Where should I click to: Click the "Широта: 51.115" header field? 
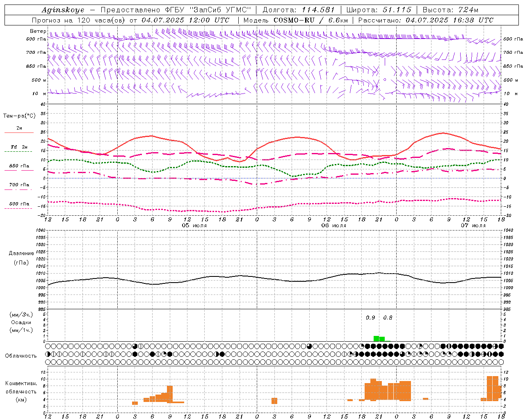[379, 10]
